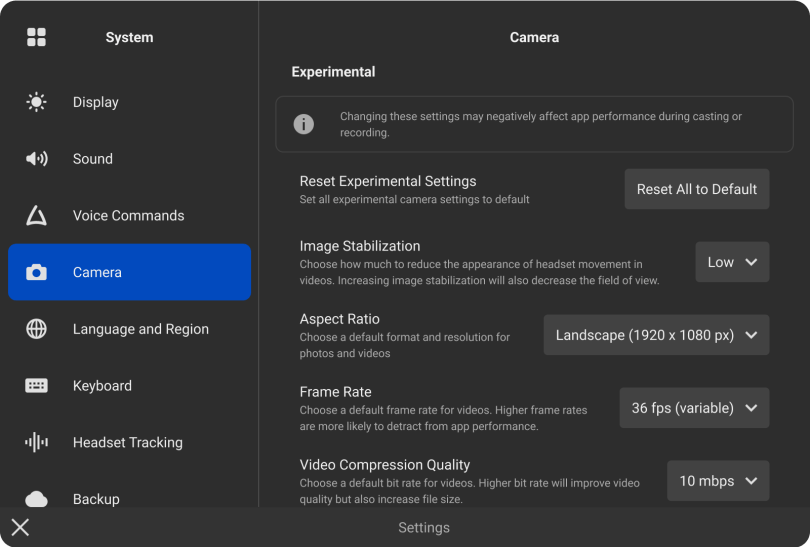Image resolution: width=810 pixels, height=547 pixels.
Task: Click the grid apps icon beside System
Action: click(x=36, y=37)
